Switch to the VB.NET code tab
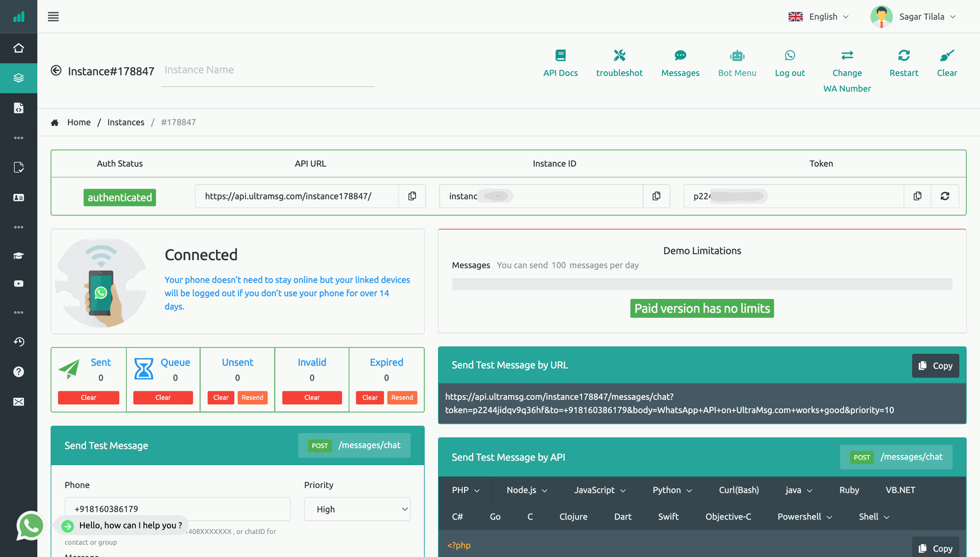The width and height of the screenshot is (980, 557). click(x=900, y=490)
